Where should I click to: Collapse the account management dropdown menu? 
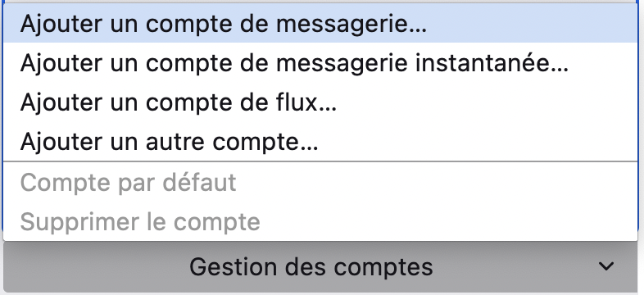(320, 266)
